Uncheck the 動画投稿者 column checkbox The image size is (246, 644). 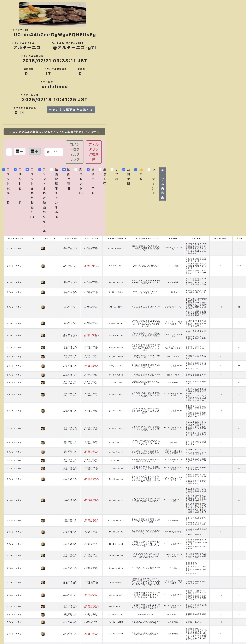click(x=64, y=169)
